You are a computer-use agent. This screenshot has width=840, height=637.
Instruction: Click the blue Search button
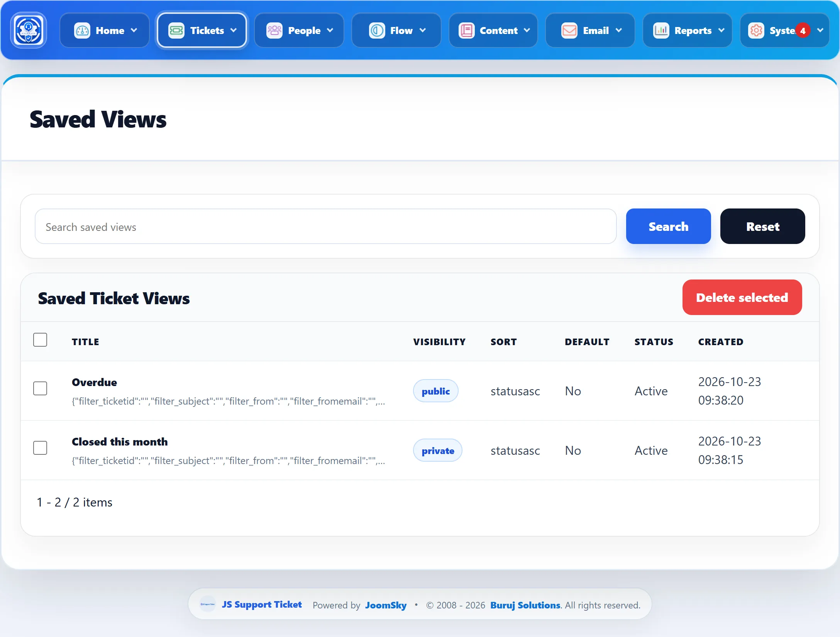(x=668, y=226)
